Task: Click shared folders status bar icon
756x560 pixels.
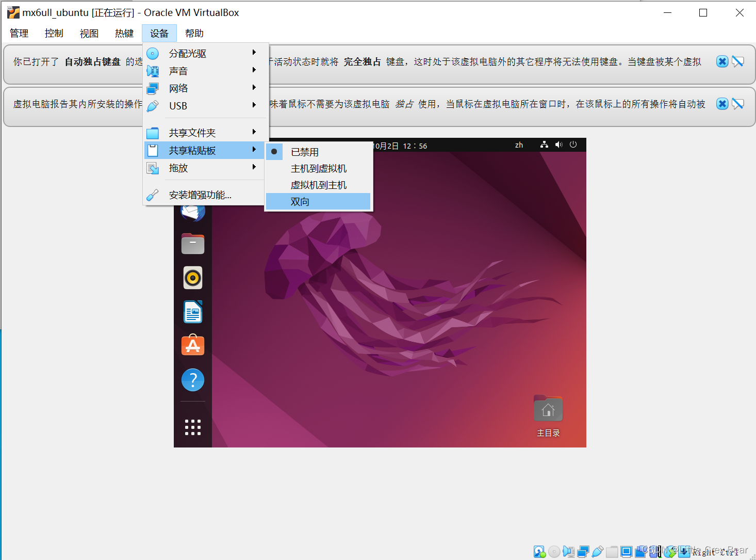Action: tap(612, 551)
